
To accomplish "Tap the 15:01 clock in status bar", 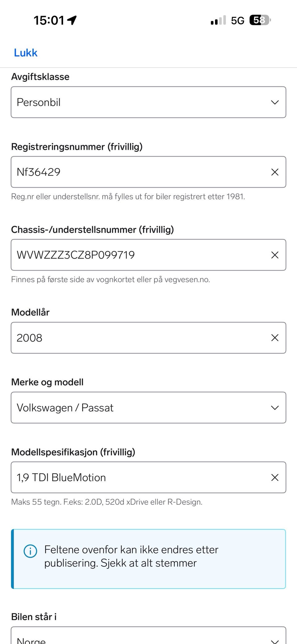I will pyautogui.click(x=49, y=20).
